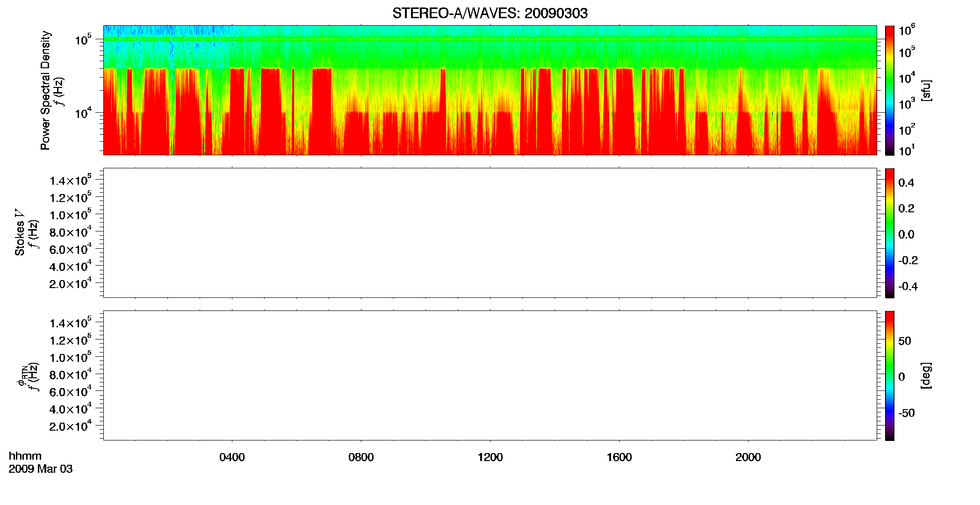
Task: Click the 0.4 value on Stokes color bar
Action: tap(906, 183)
